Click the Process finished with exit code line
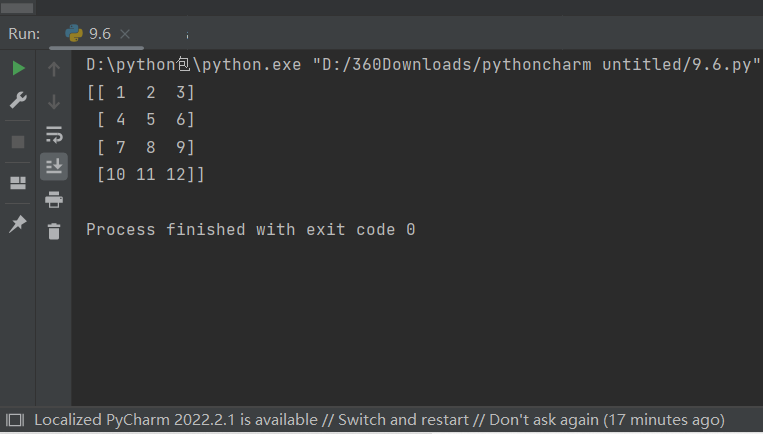The height and width of the screenshot is (434, 763). point(251,230)
